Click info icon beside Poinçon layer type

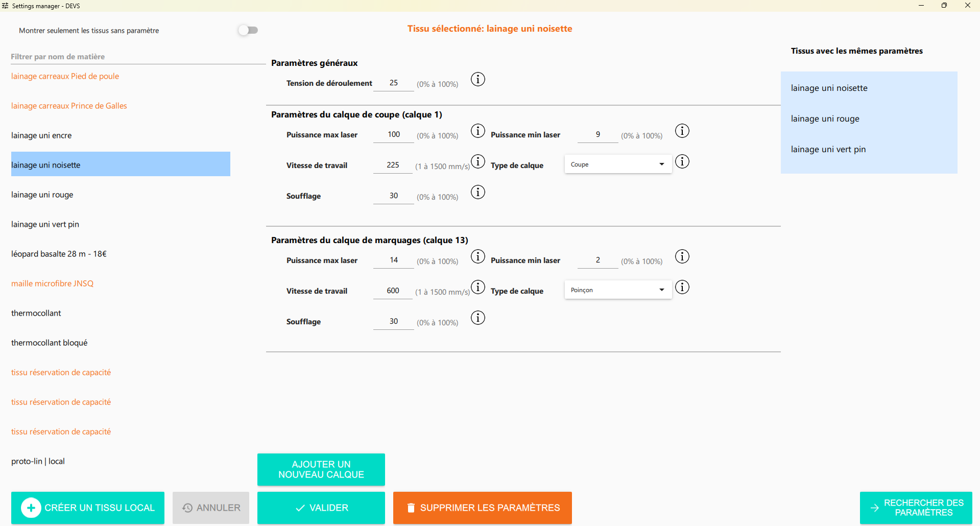[x=682, y=288]
